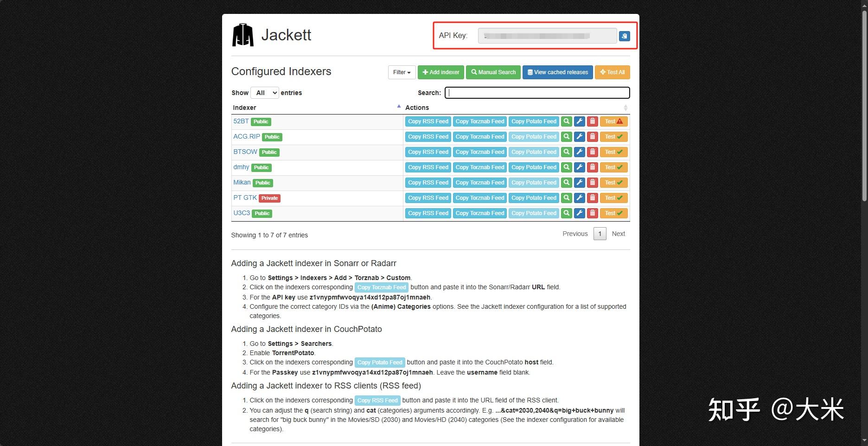The image size is (868, 446).
Task: Remove BTSOW with its red trash icon
Action: [592, 152]
